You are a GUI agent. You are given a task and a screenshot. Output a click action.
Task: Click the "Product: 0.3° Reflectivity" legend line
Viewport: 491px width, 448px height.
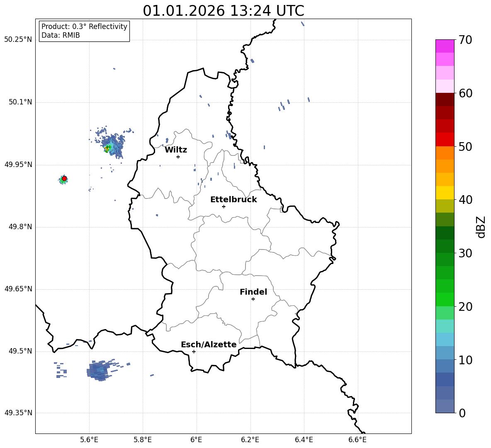(x=84, y=27)
